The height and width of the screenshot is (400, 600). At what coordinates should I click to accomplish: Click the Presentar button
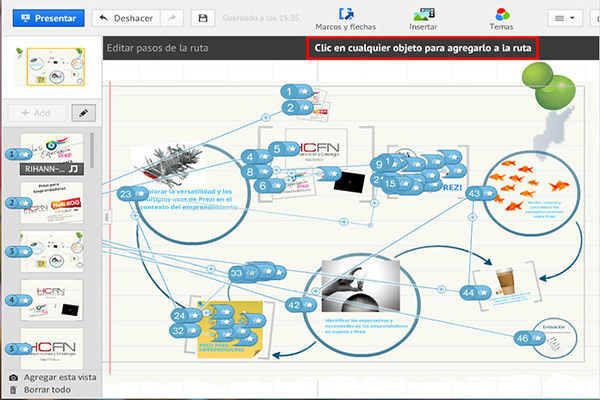click(49, 18)
